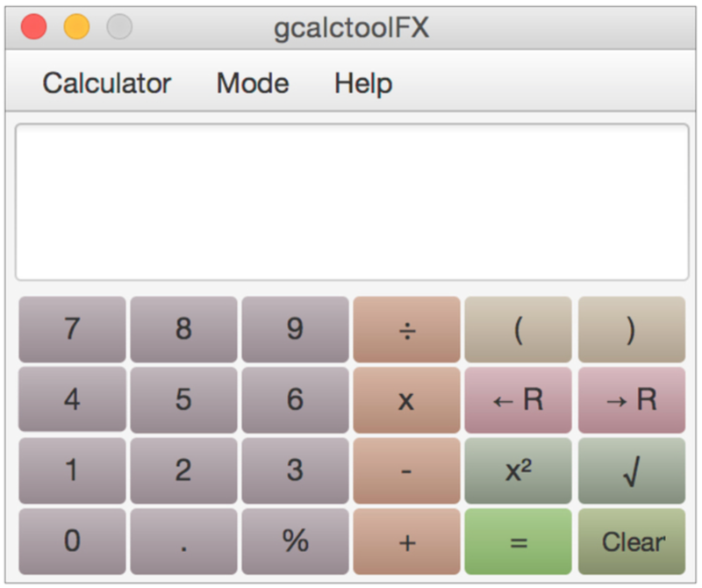Click the multiplication x operator key
The width and height of the screenshot is (702, 588).
(406, 400)
